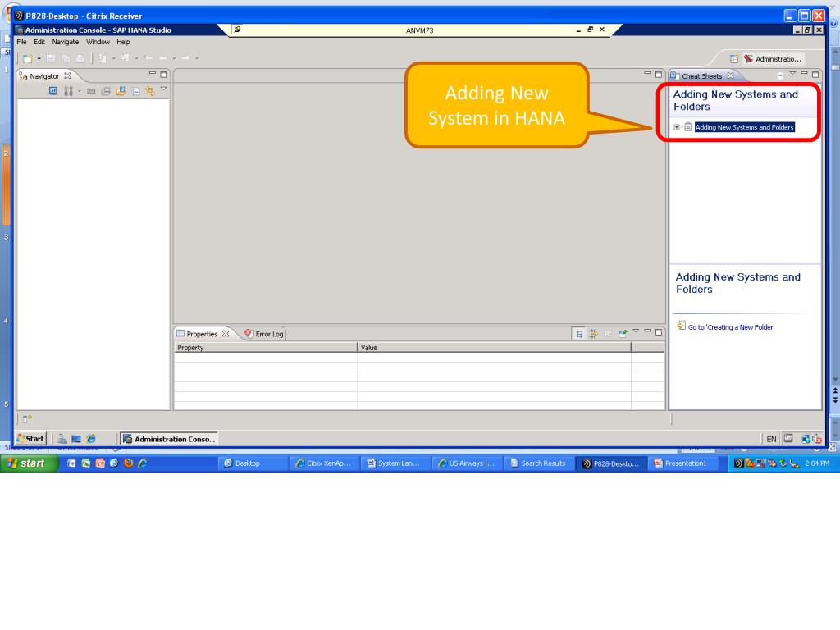Select the Cheat Sheets tab
This screenshot has height=630, width=840.
[x=702, y=76]
